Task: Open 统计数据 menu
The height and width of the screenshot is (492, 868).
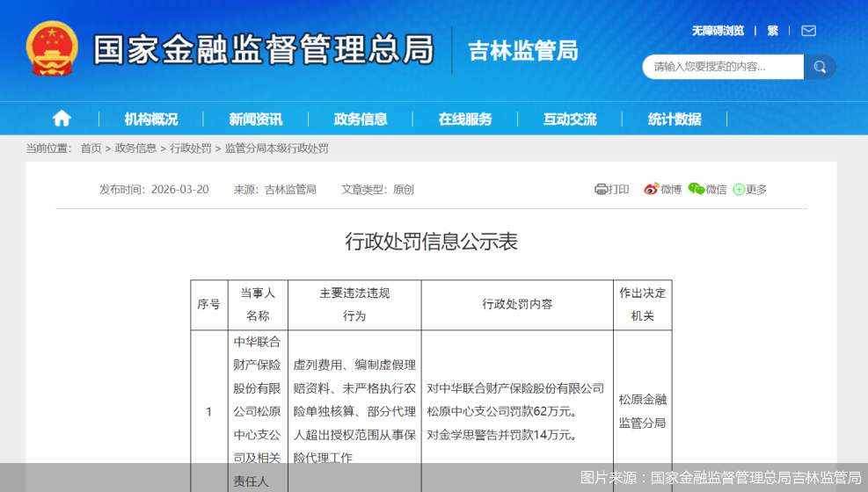Action: point(675,119)
